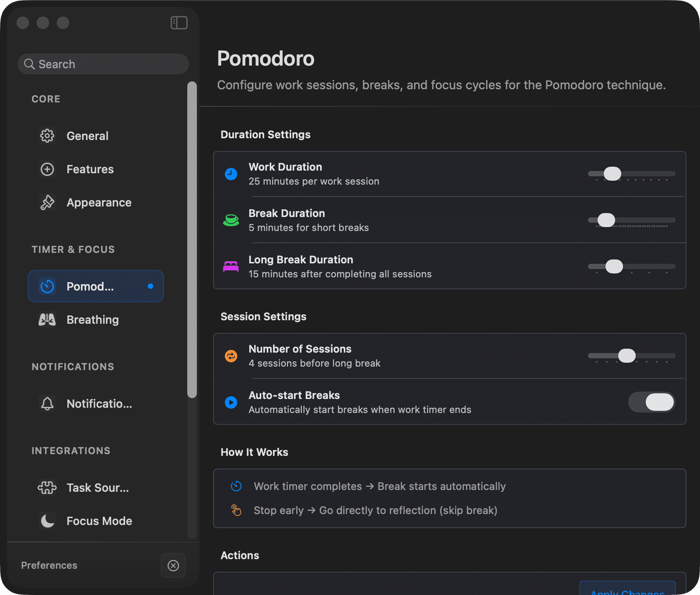Click the Focus Mode moon icon
Screen dimensions: 700x595
click(x=47, y=521)
